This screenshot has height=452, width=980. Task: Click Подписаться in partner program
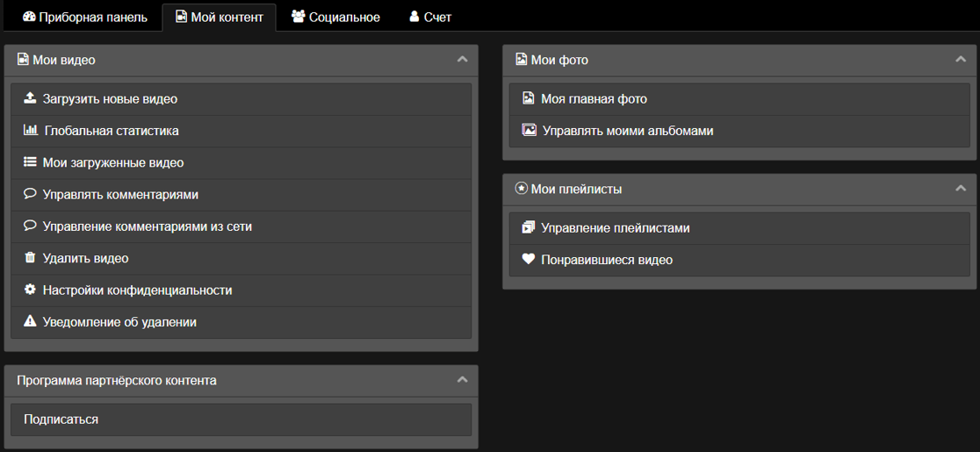click(241, 420)
